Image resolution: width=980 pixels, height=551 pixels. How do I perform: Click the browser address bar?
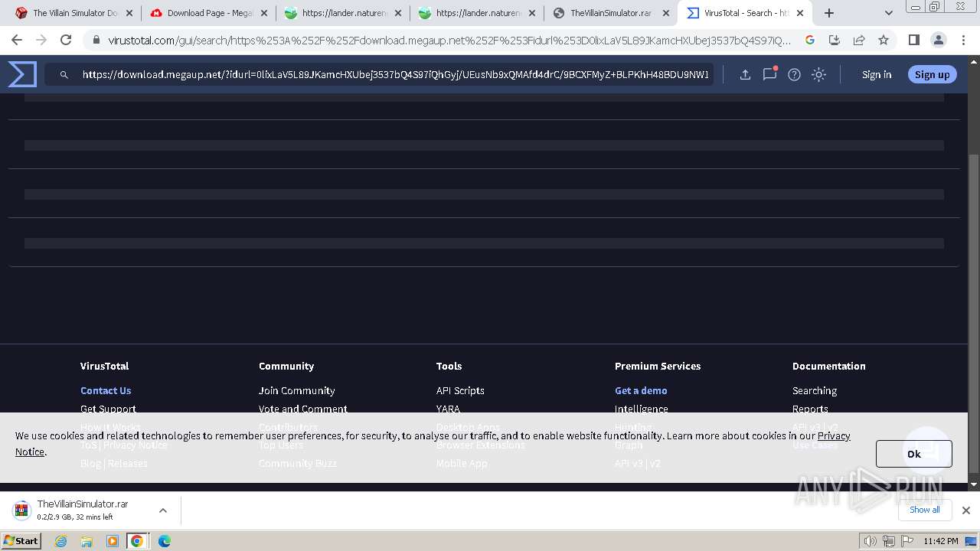pyautogui.click(x=449, y=40)
